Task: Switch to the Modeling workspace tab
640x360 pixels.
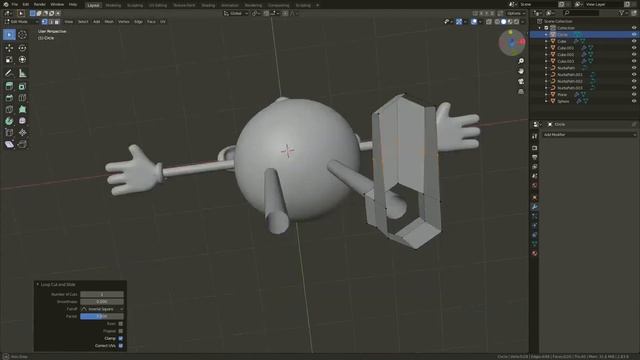Action: [x=113, y=5]
